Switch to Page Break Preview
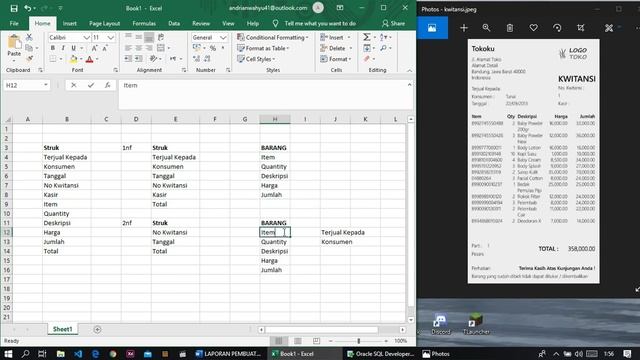The width and height of the screenshot is (640, 360). (317, 341)
